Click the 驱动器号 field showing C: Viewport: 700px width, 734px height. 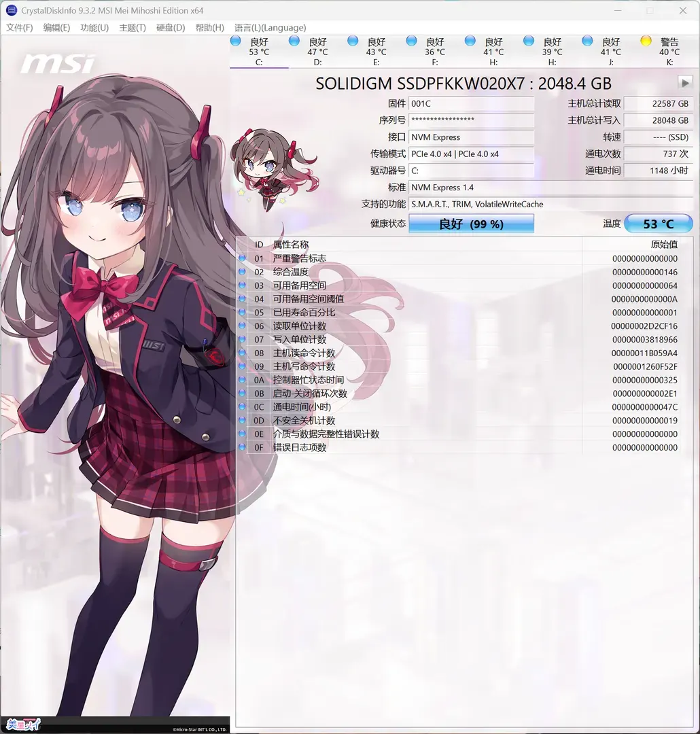pos(471,171)
